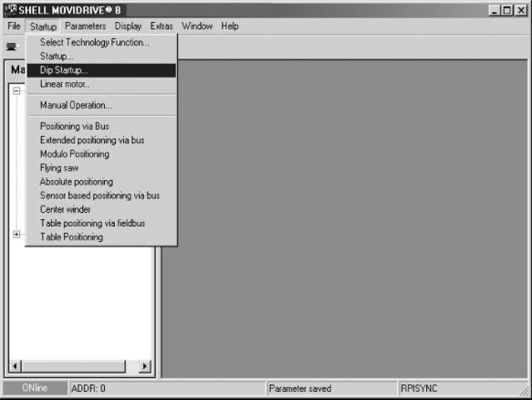The height and width of the screenshot is (400, 532).
Task: Click the horizontal scrollbar thumb
Action: [x=74, y=366]
